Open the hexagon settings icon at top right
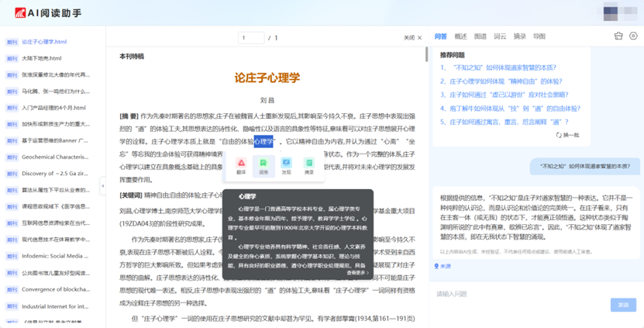 (633, 36)
